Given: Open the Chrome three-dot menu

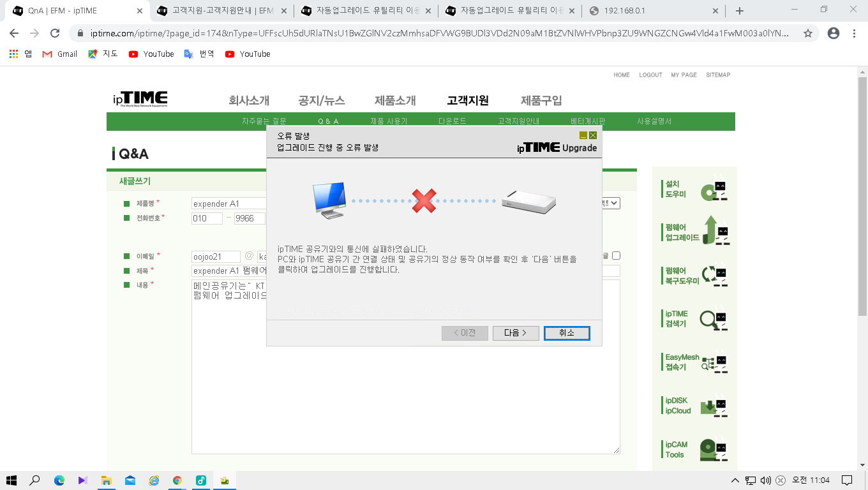Looking at the screenshot, I should (x=855, y=33).
